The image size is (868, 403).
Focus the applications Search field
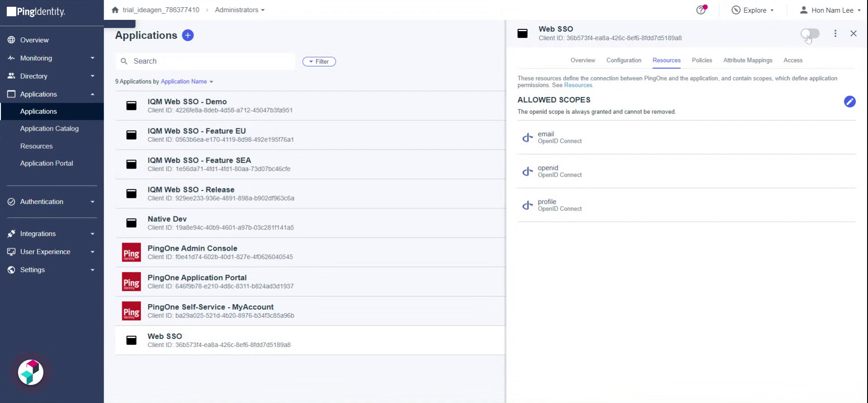(206, 61)
